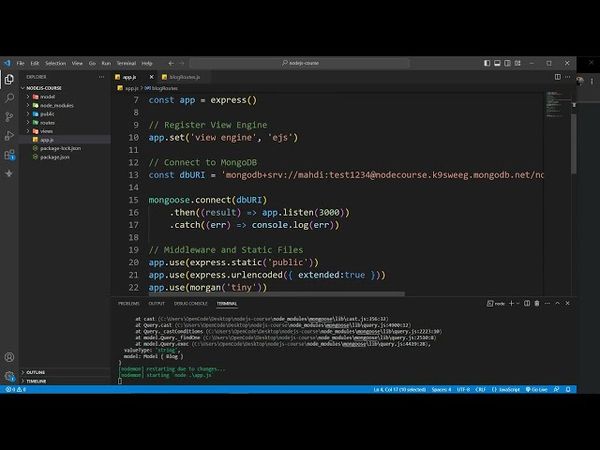
Task: Click the errors and warnings status indicator
Action: click(16, 389)
